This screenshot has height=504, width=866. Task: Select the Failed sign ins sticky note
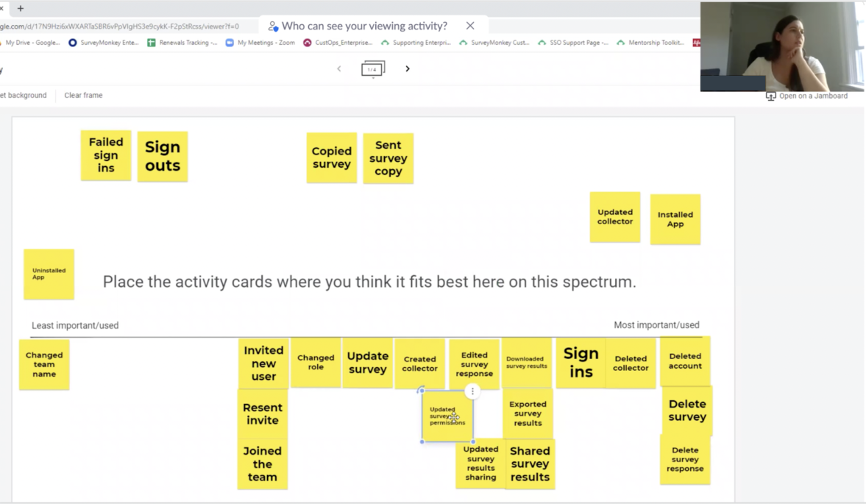pyautogui.click(x=106, y=155)
